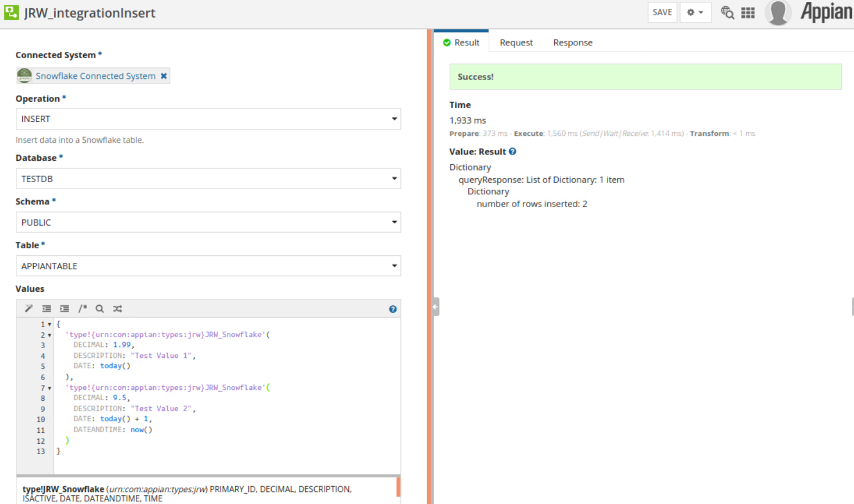854x504 pixels.
Task: Open the Operation dropdown showing INSERT
Action: [x=208, y=119]
